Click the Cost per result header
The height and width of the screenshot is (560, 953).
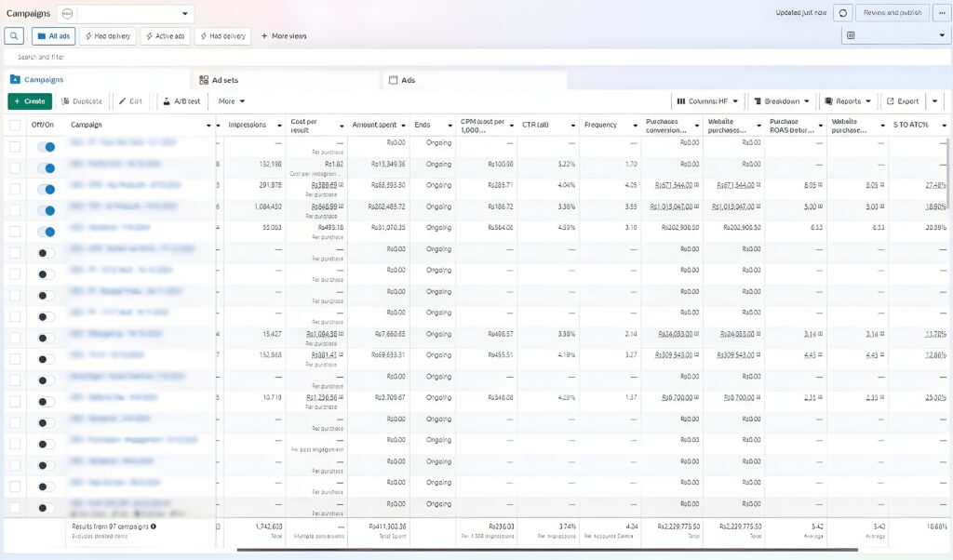(x=304, y=126)
